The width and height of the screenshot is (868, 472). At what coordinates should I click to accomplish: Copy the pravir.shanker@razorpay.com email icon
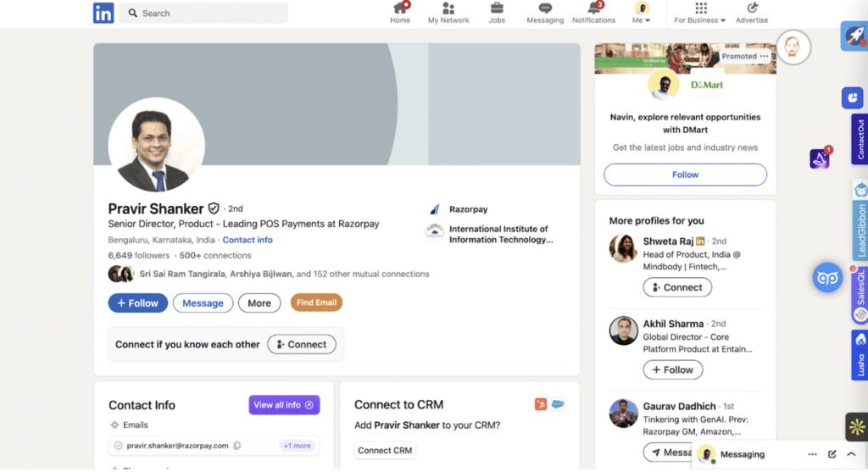coord(237,446)
